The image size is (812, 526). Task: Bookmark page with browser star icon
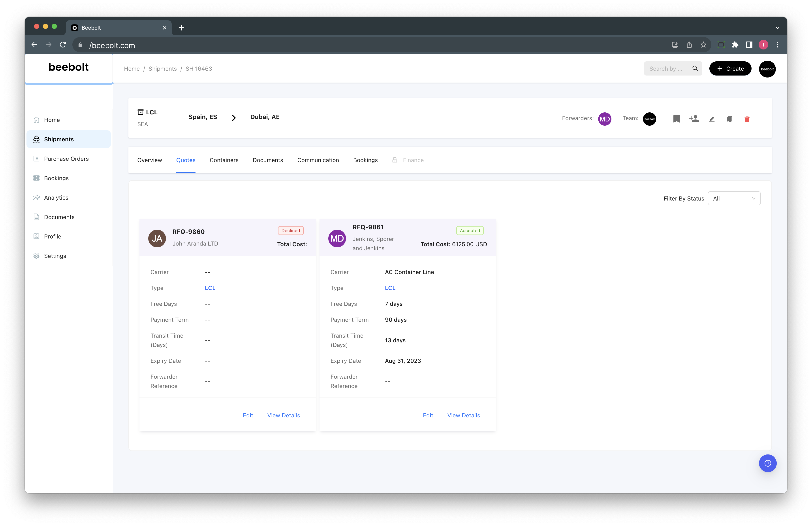(703, 45)
